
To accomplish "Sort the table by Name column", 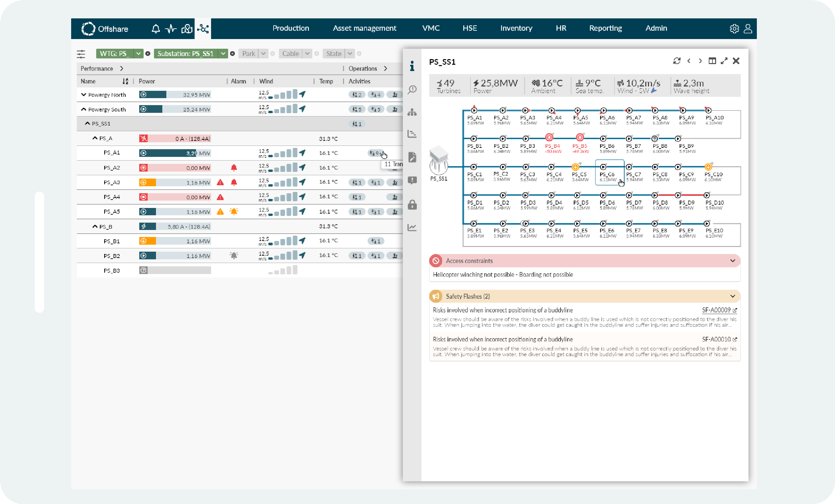I will click(x=125, y=82).
